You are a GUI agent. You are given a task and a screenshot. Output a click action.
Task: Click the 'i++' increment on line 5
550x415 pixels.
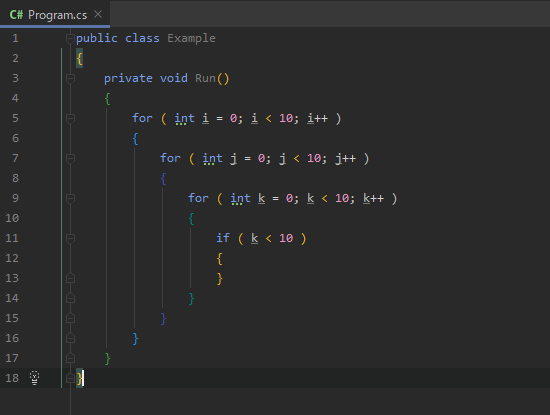tap(317, 119)
